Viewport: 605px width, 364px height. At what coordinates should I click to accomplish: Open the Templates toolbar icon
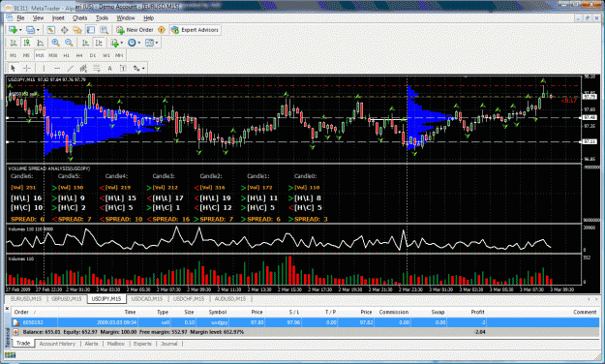point(149,43)
